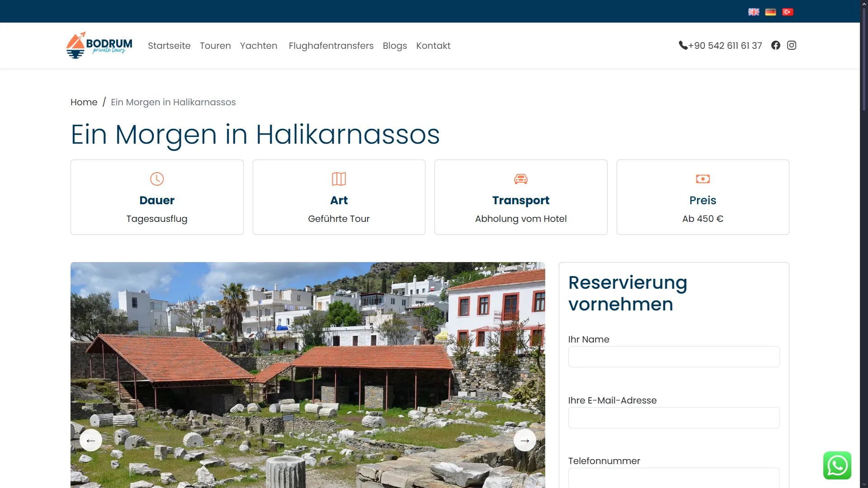Call the number +90 542 611 61 37
The image size is (868, 488).
click(725, 46)
